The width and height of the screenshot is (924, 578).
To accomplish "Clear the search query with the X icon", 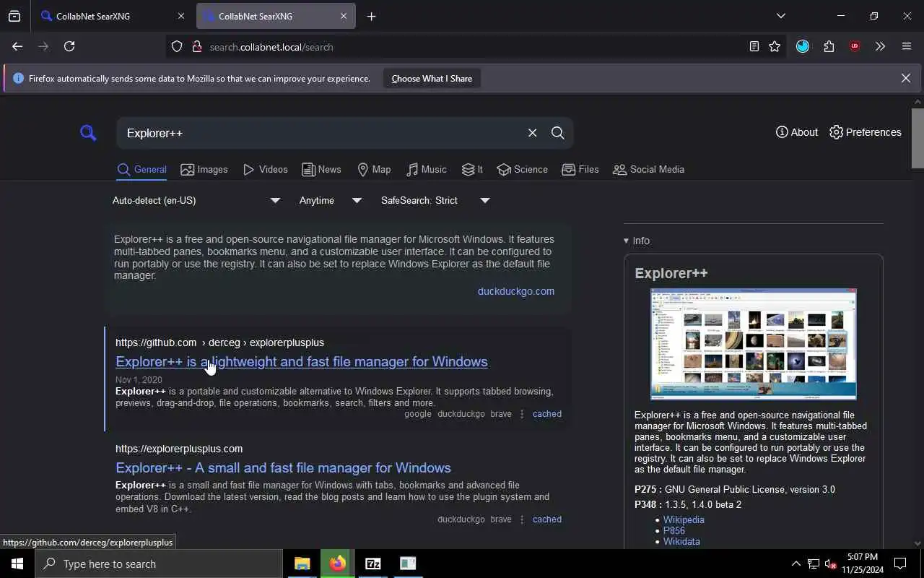I will point(532,133).
